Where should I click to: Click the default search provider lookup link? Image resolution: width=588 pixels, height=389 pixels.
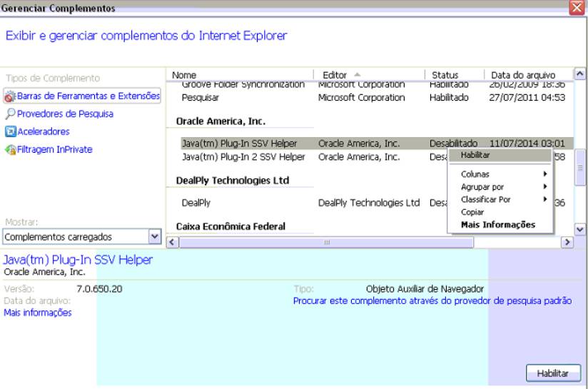click(x=432, y=301)
